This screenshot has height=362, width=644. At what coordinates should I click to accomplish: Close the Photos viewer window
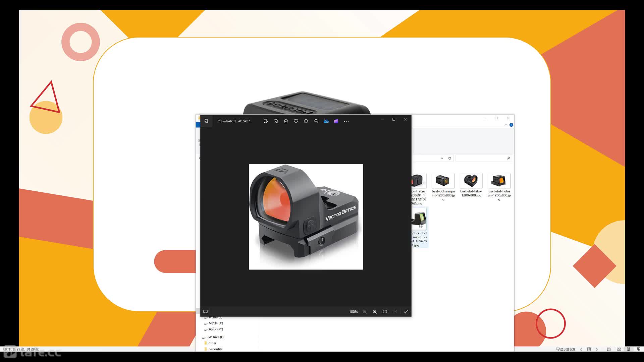pos(405,119)
